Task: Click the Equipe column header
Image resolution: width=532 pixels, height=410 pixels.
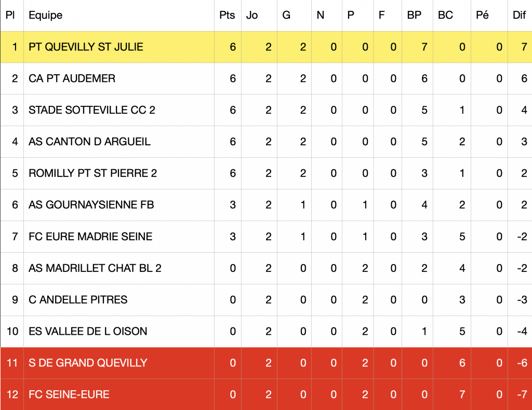Action: coord(46,16)
